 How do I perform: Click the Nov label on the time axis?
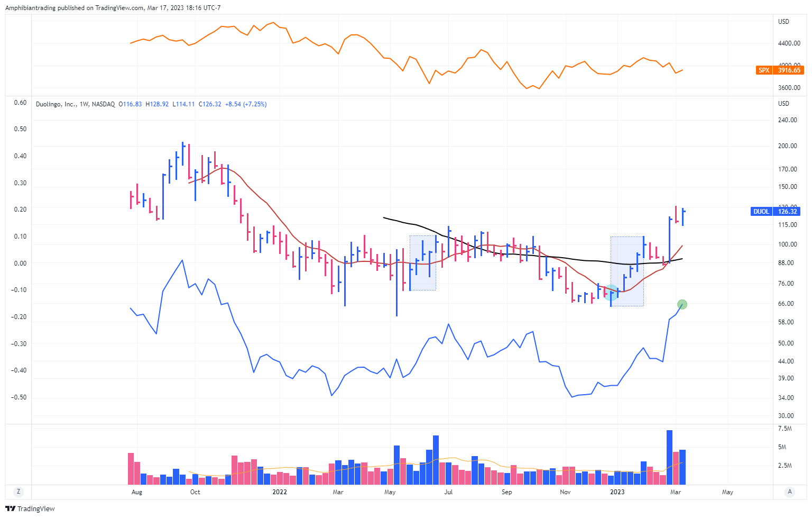[x=565, y=492]
